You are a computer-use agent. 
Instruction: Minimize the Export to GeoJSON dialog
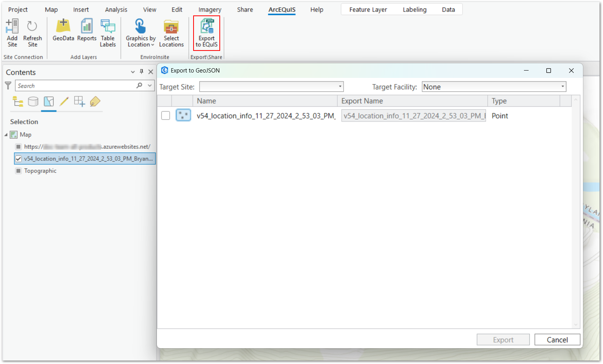click(526, 71)
